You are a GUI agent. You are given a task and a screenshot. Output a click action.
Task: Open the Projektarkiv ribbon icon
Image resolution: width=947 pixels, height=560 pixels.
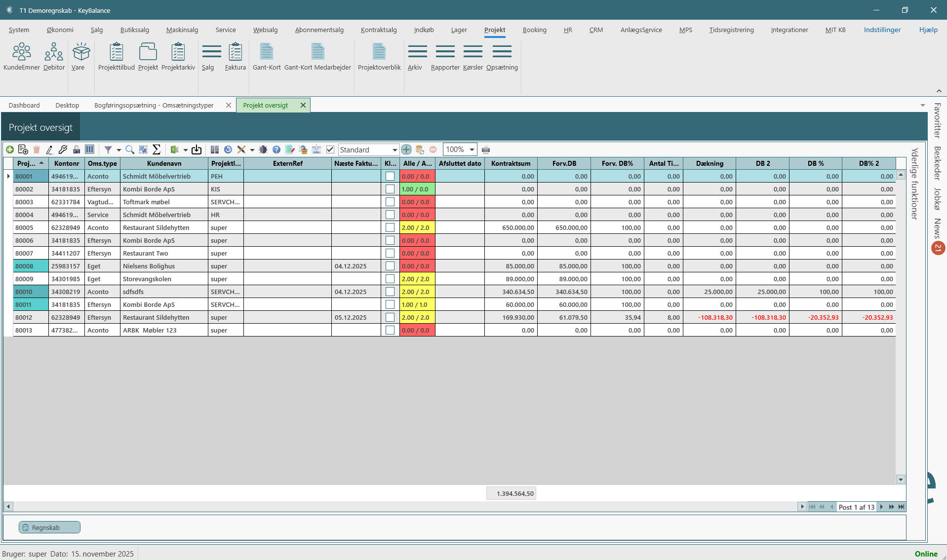tap(178, 57)
